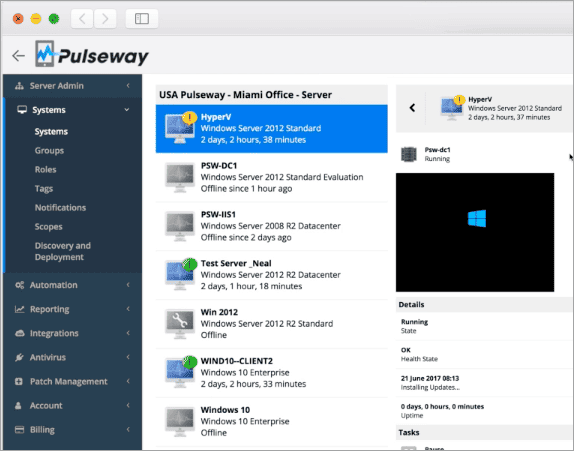
Task: Click the Server Admin hierarchy icon
Action: point(19,86)
